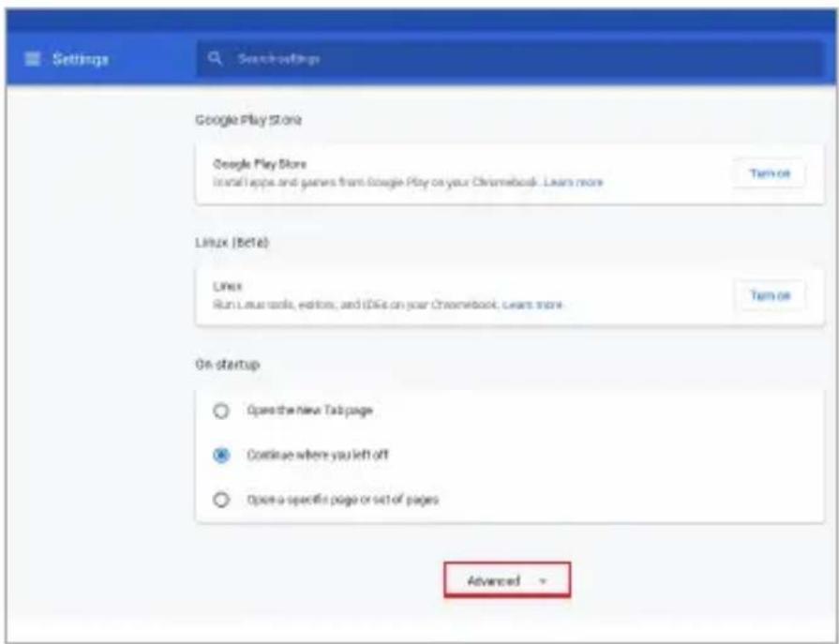Expand the Advanced settings section
The height and width of the screenshot is (644, 839).
pos(507,580)
